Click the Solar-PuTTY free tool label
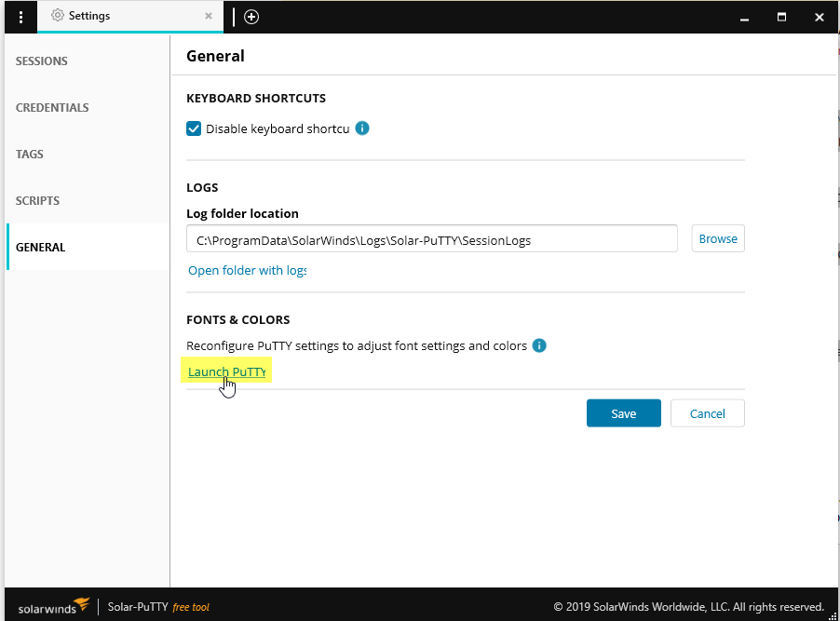This screenshot has height=621, width=840. pos(158,607)
